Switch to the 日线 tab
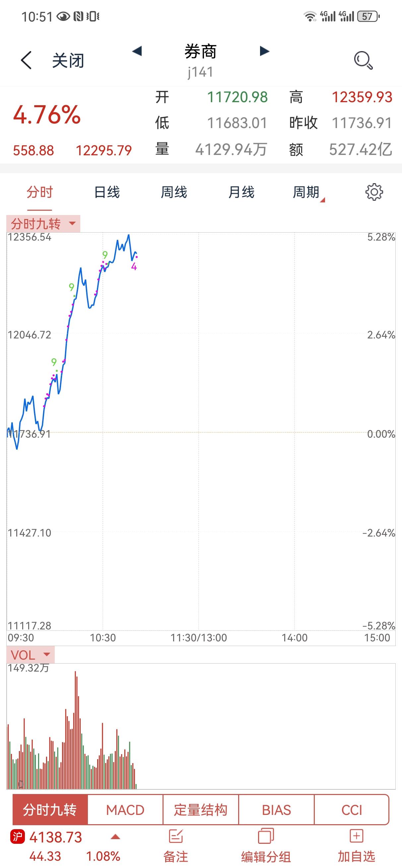402x868 pixels. point(107,192)
